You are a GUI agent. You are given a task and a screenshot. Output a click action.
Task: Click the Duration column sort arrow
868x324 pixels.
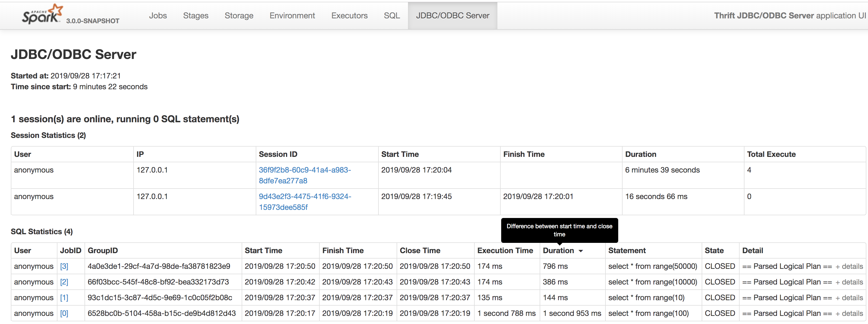[581, 251]
